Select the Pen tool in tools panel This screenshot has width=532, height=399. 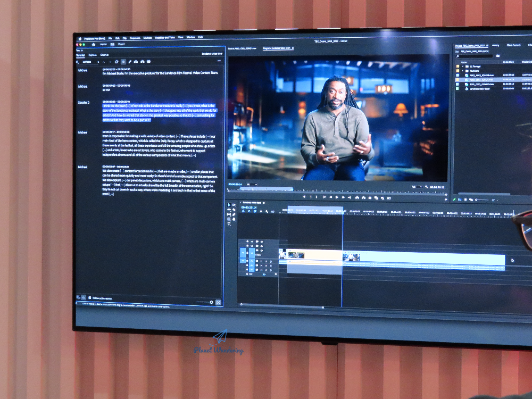tap(234, 214)
